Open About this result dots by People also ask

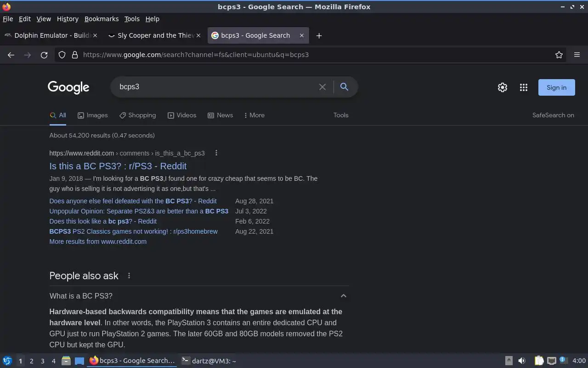tap(129, 276)
